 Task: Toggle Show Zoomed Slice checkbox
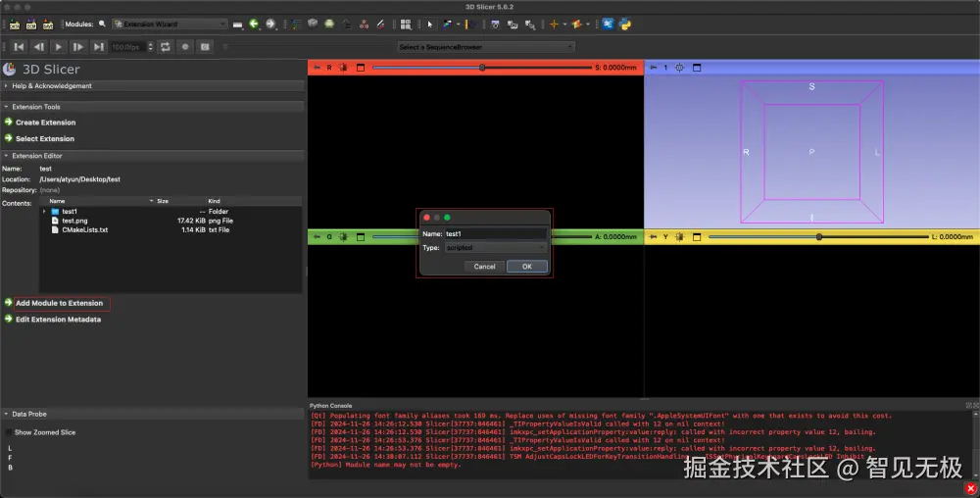coord(10,432)
